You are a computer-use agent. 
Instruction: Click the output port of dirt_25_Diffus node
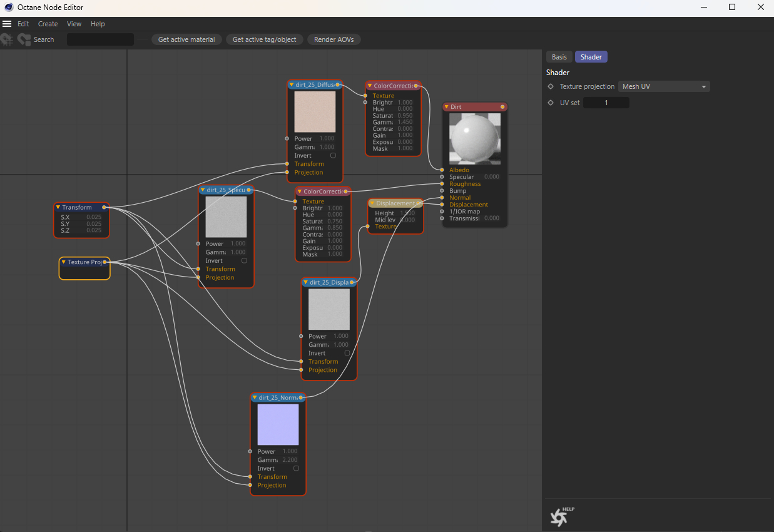pyautogui.click(x=337, y=84)
